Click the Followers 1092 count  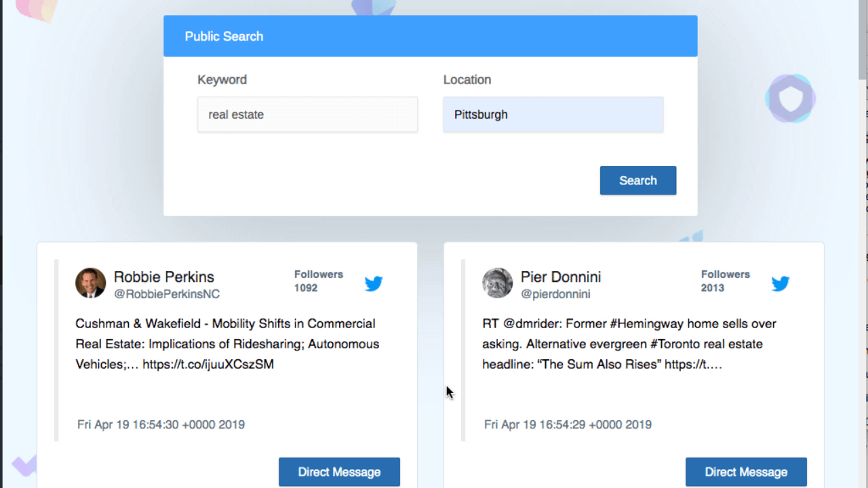click(319, 281)
